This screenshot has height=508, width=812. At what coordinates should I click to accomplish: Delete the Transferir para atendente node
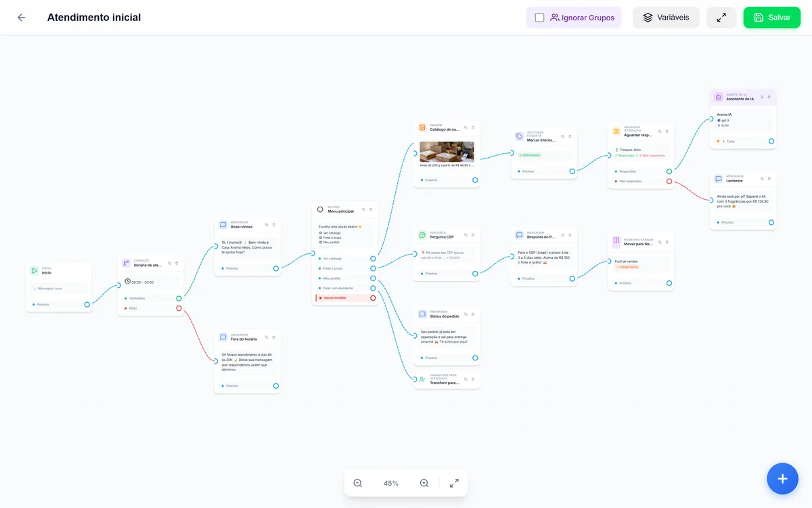click(x=473, y=379)
